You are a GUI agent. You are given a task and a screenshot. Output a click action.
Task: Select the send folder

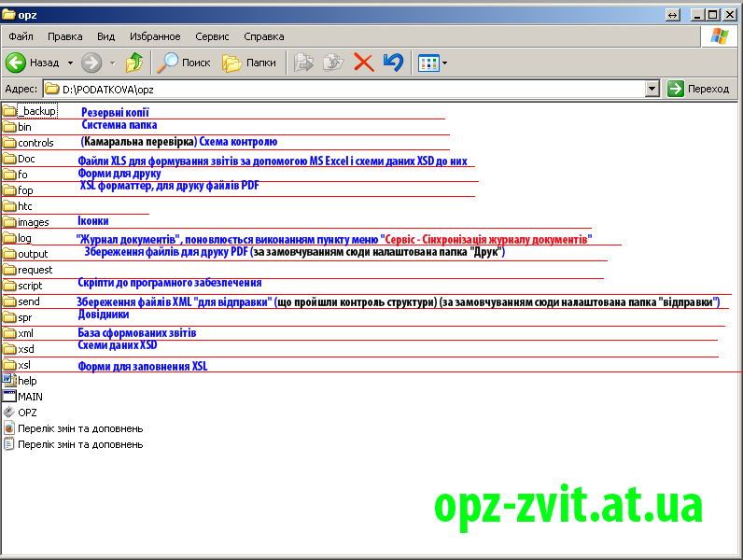coord(21,301)
